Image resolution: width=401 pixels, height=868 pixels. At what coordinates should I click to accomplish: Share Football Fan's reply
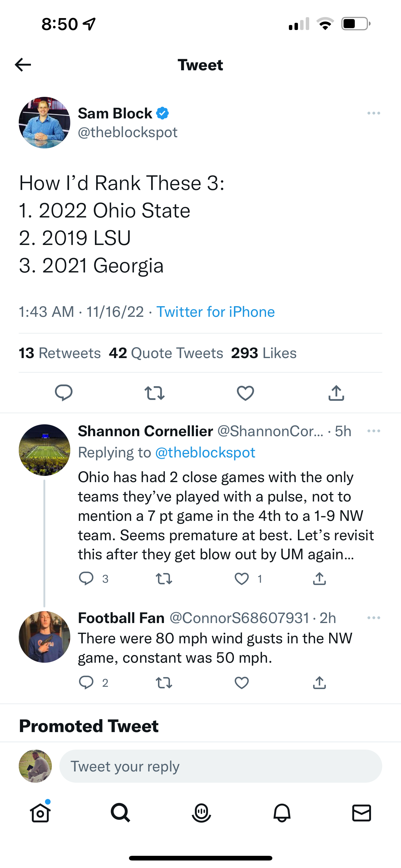pyautogui.click(x=319, y=683)
